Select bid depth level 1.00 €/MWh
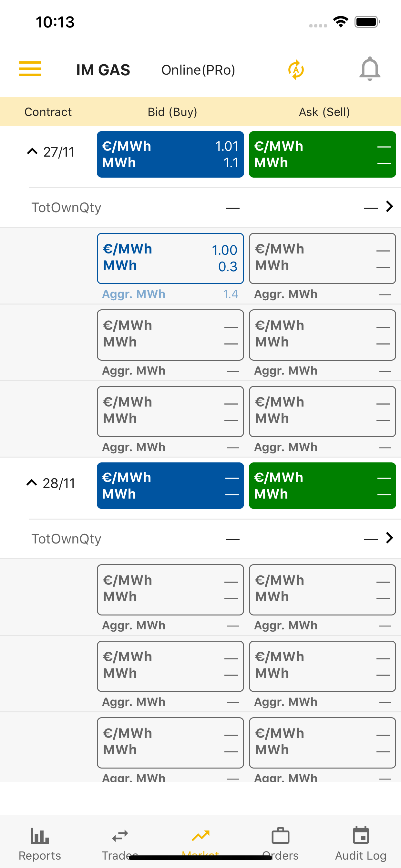Image resolution: width=401 pixels, height=868 pixels. pos(170,258)
